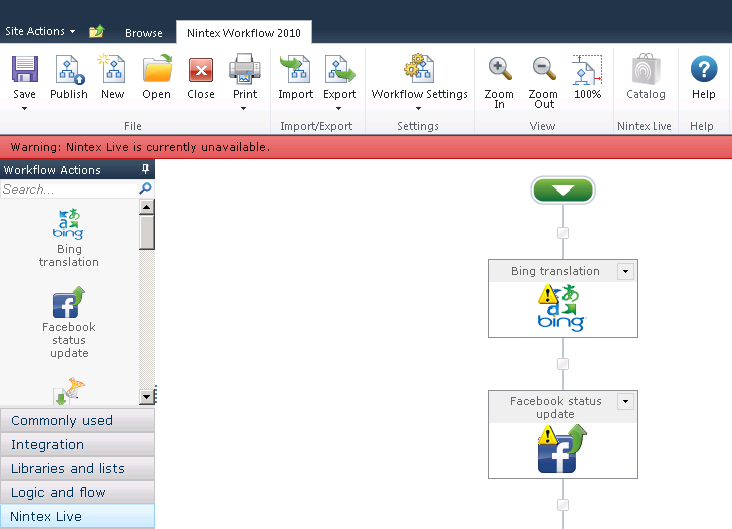
Task: Reset the view to 100% zoom
Action: coord(588,70)
